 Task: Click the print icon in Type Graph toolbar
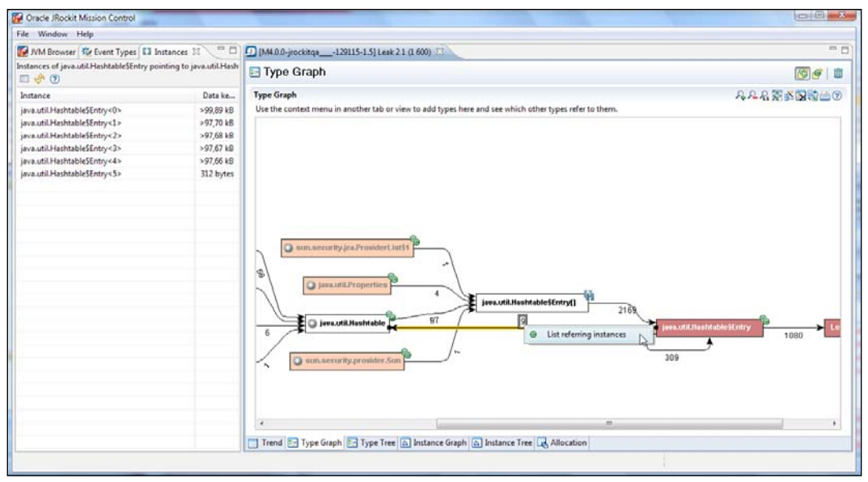pos(825,95)
